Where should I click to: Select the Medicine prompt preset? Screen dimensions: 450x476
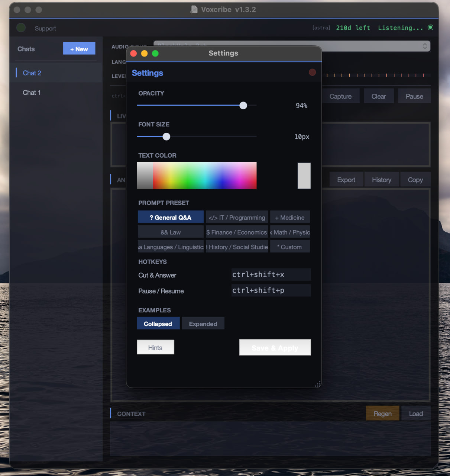(x=290, y=217)
